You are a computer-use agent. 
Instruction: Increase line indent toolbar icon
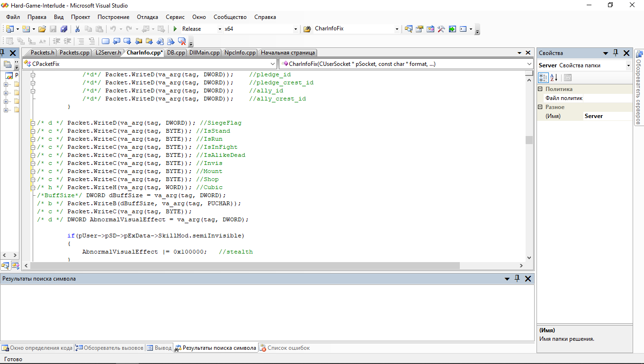pos(68,41)
